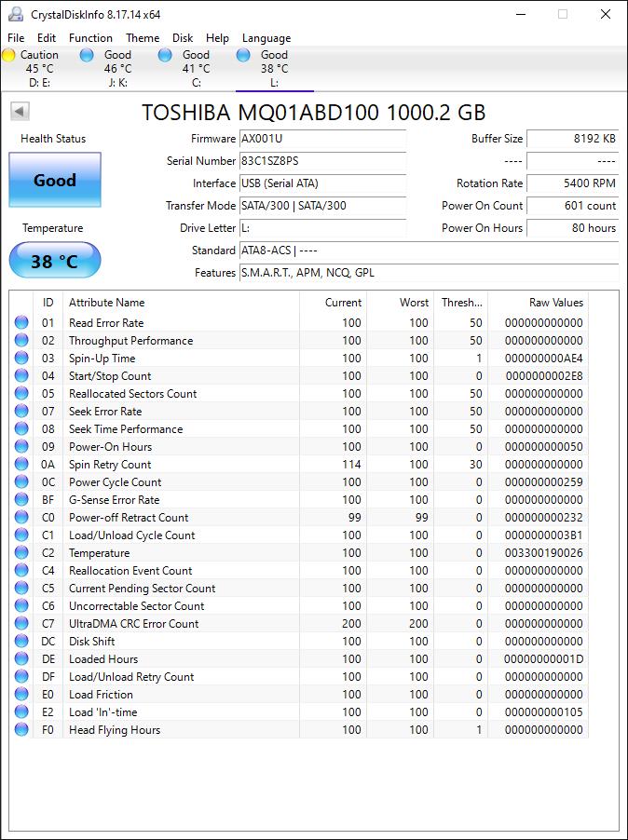Viewport: 628px width, 840px height.
Task: Open the Function menu
Action: click(x=90, y=38)
